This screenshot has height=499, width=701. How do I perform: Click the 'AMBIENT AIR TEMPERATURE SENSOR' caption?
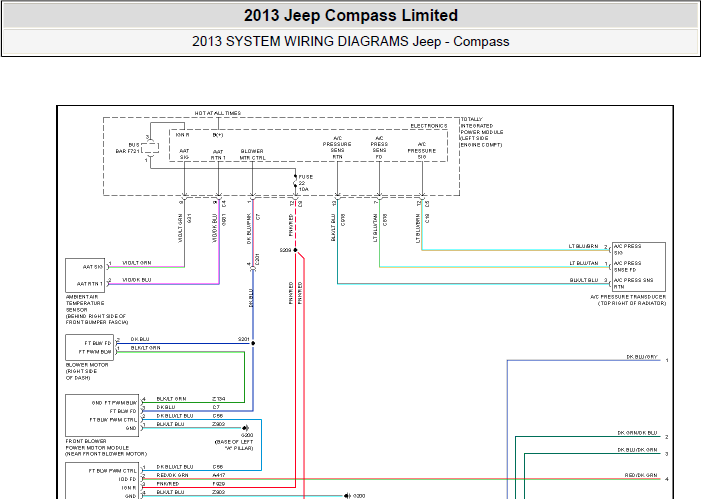coord(97,309)
